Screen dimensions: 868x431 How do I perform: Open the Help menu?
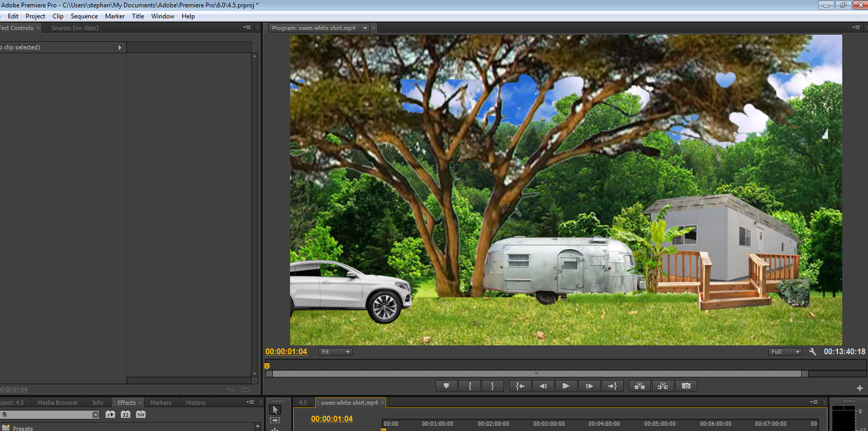[188, 16]
